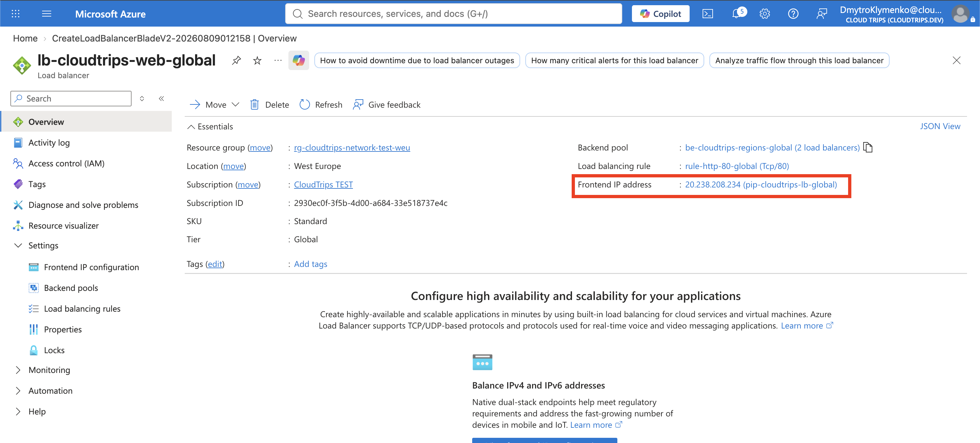Click the user account avatar
The height and width of the screenshot is (443, 980).
pos(961,14)
